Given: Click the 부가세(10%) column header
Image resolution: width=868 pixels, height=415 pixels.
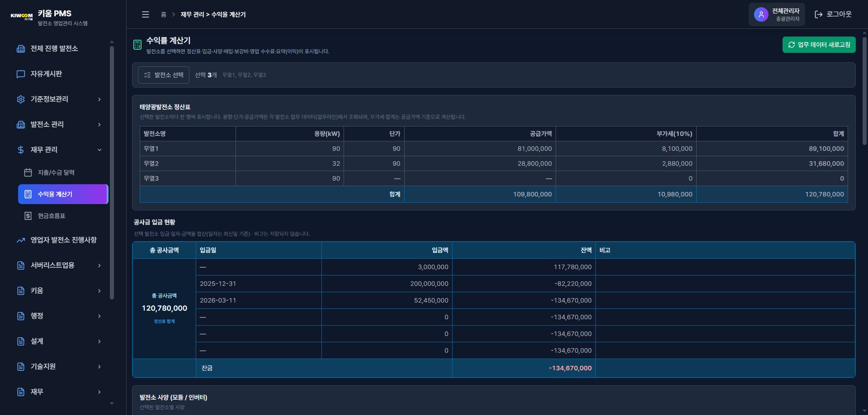Looking at the screenshot, I should [x=626, y=134].
